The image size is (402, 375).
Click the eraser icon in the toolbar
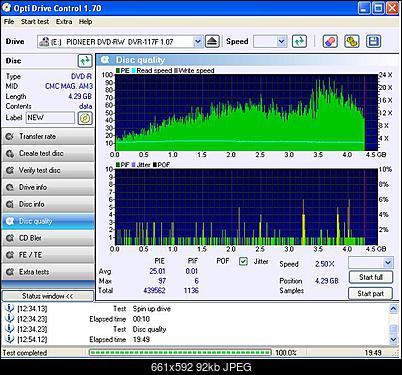click(x=330, y=42)
